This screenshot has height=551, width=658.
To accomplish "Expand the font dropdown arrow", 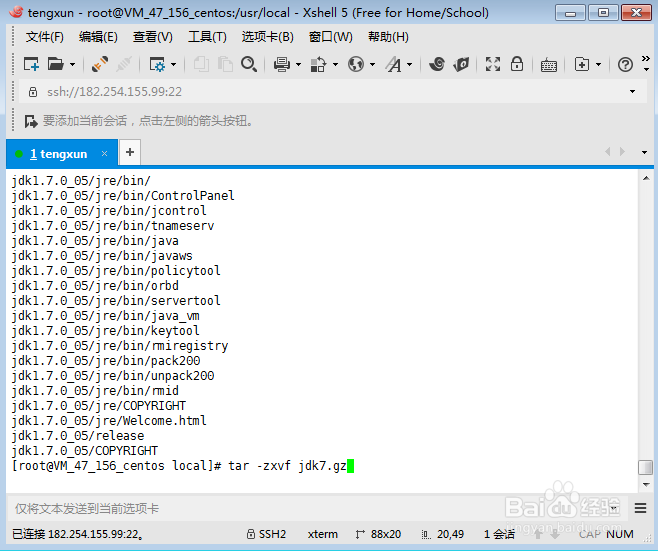I will click(410, 65).
